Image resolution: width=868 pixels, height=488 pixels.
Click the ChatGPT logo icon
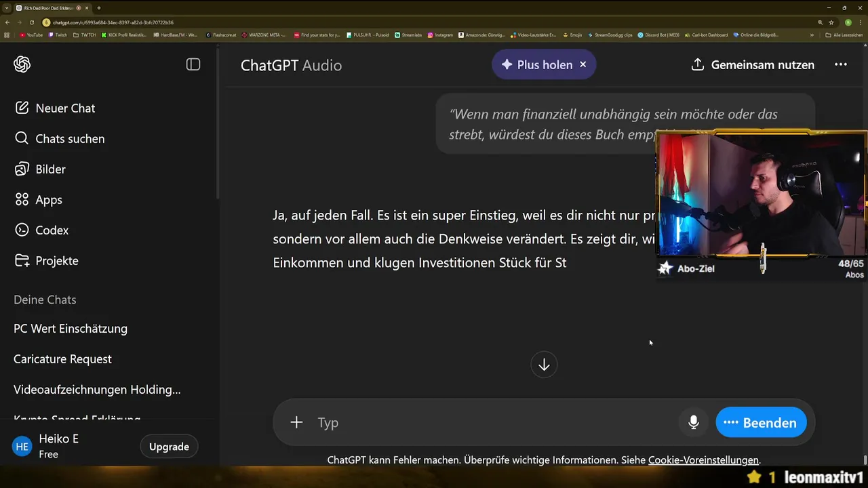[22, 64]
